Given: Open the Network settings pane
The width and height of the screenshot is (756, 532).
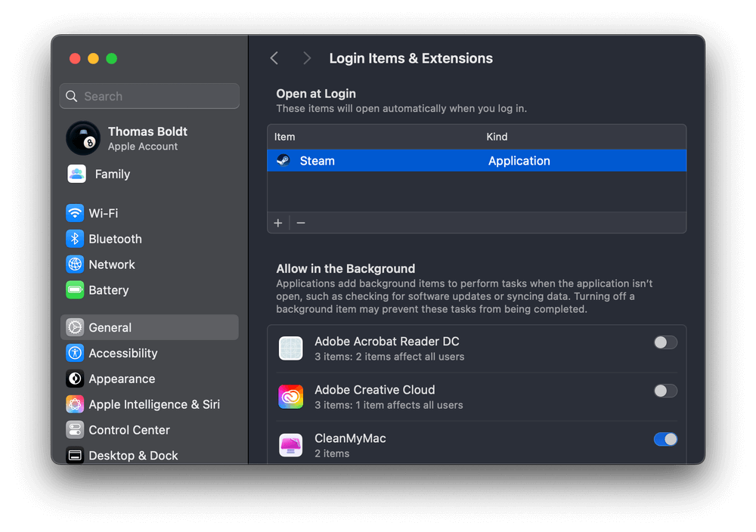Looking at the screenshot, I should coord(150,264).
